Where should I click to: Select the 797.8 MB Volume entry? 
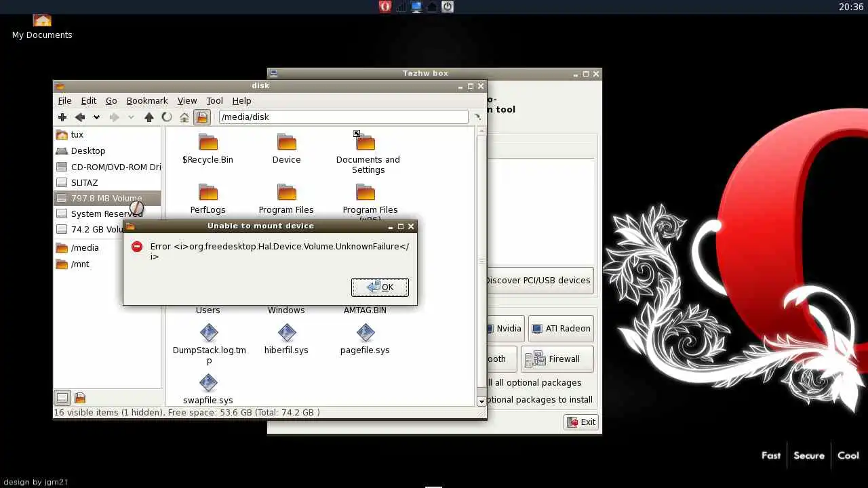tap(107, 198)
